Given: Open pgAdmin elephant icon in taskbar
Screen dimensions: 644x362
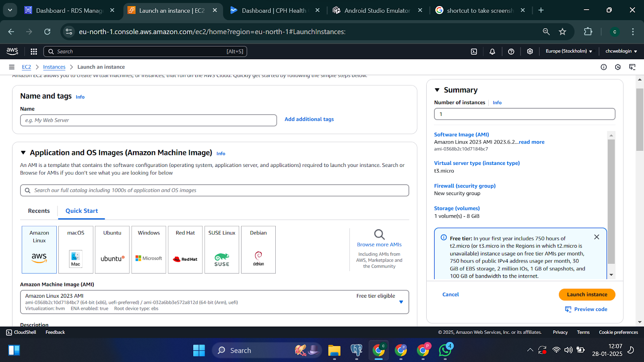Looking at the screenshot, I should pos(356,350).
